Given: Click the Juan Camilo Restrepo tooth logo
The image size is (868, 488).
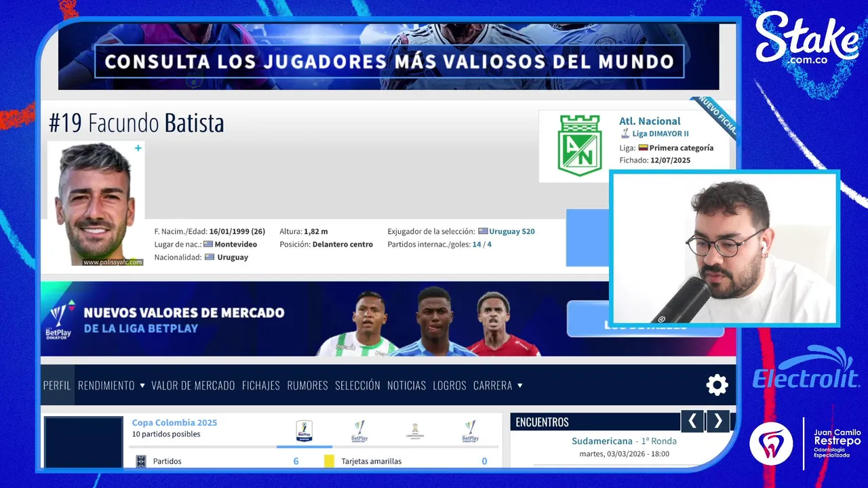Looking at the screenshot, I should 771,443.
